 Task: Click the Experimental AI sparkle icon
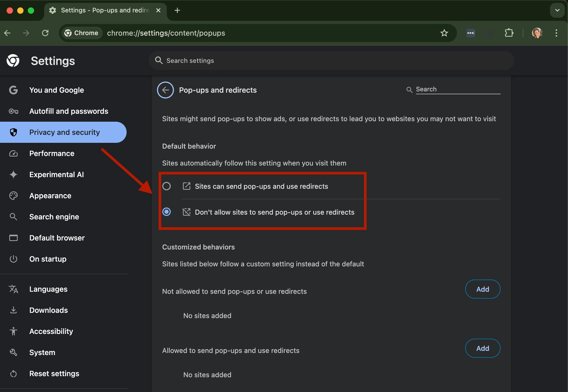tap(13, 174)
